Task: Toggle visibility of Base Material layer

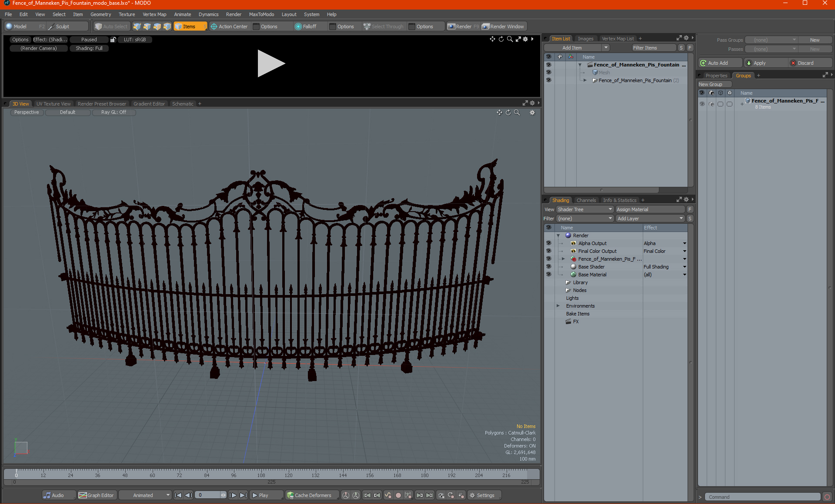Action: [548, 275]
